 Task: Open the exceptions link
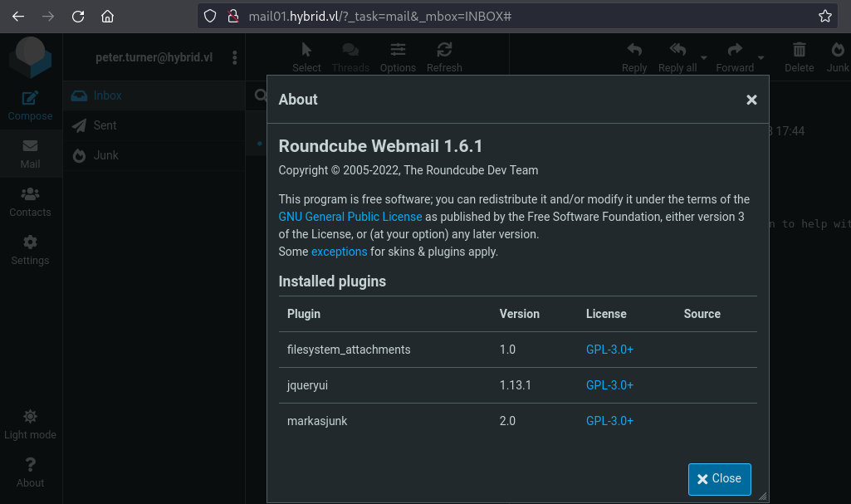coord(340,252)
